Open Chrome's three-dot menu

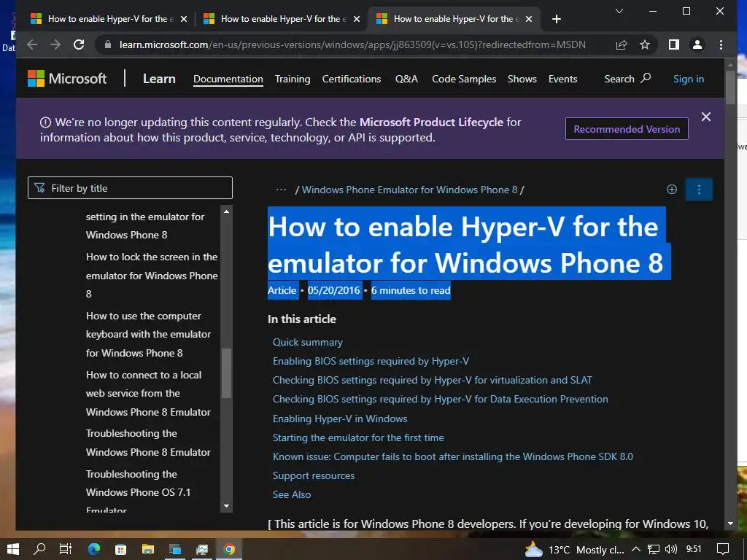(721, 44)
